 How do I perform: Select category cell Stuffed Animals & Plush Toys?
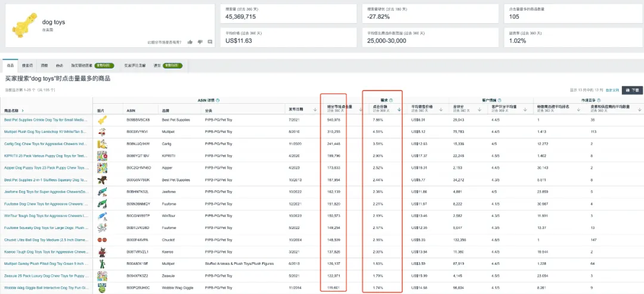coord(239,263)
